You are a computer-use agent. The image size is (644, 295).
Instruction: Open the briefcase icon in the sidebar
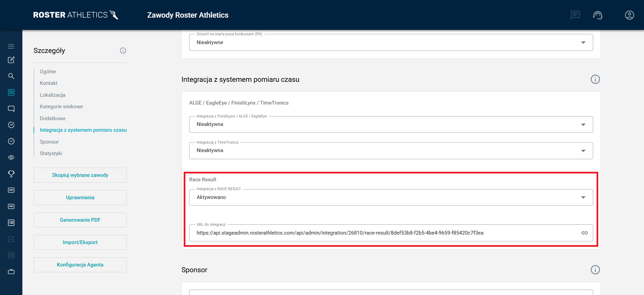coord(11,272)
